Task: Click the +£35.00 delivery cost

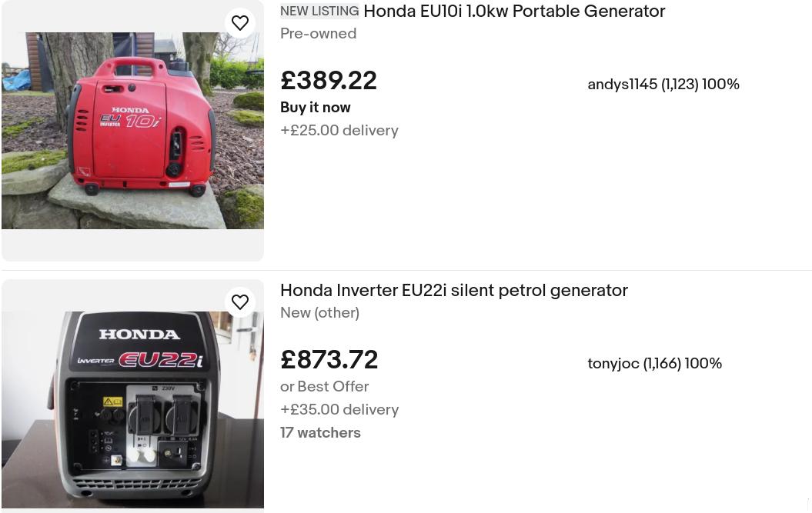Action: tap(339, 410)
